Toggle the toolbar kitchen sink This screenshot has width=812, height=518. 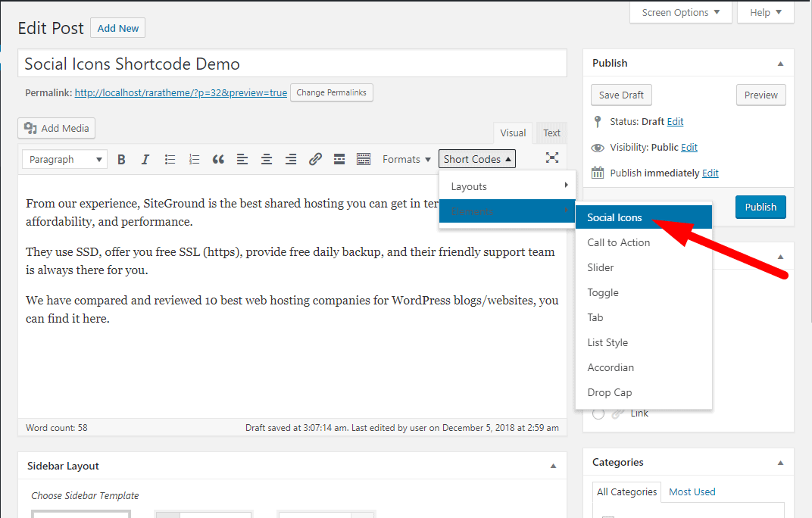click(x=364, y=160)
